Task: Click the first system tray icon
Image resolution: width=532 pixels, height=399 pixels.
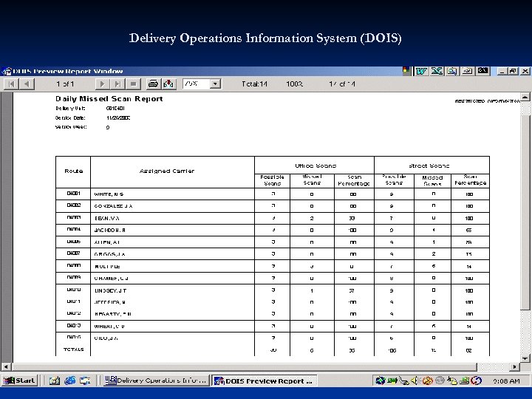Action: [x=381, y=381]
